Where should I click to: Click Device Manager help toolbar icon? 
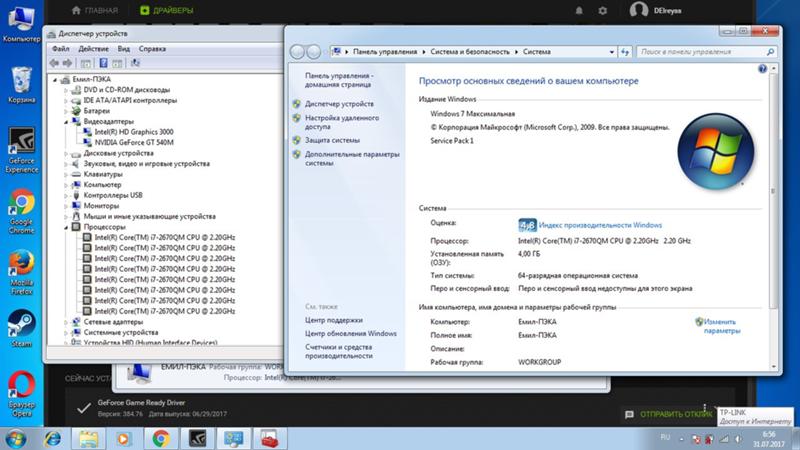coord(104,63)
